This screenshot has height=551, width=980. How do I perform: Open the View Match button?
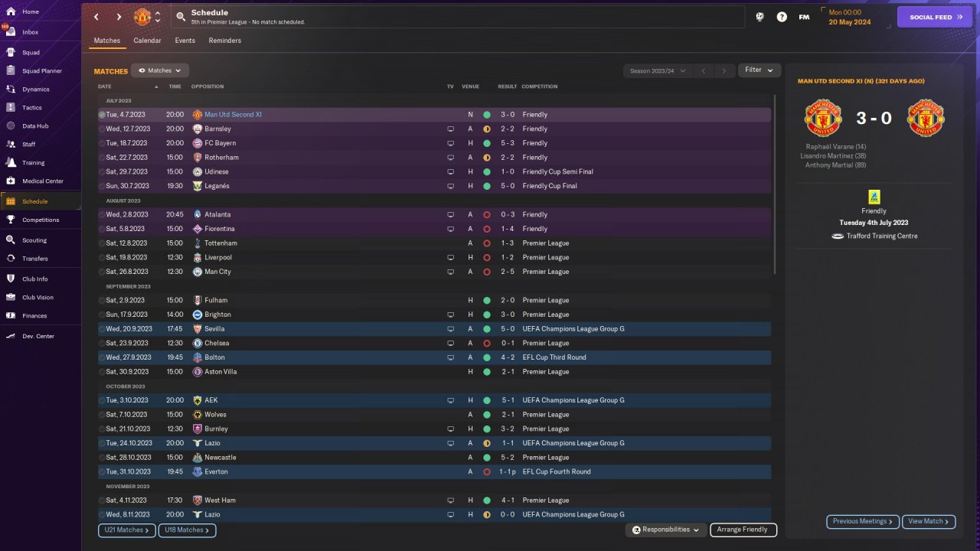929,521
